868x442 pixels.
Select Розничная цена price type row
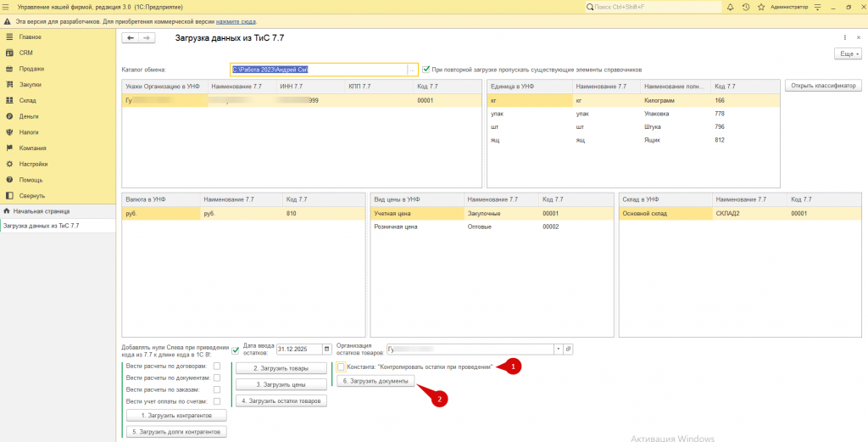(492, 227)
